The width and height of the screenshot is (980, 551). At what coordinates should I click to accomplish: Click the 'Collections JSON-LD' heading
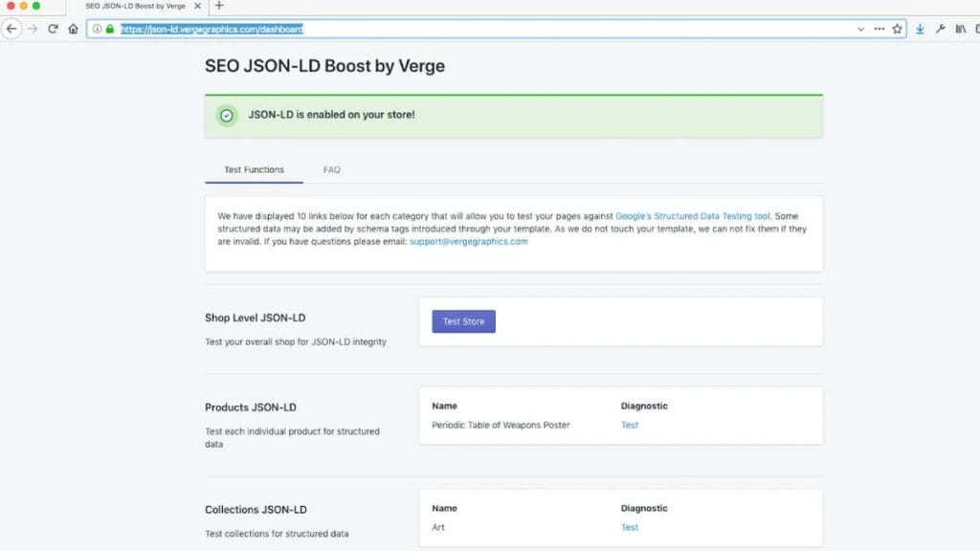point(256,510)
